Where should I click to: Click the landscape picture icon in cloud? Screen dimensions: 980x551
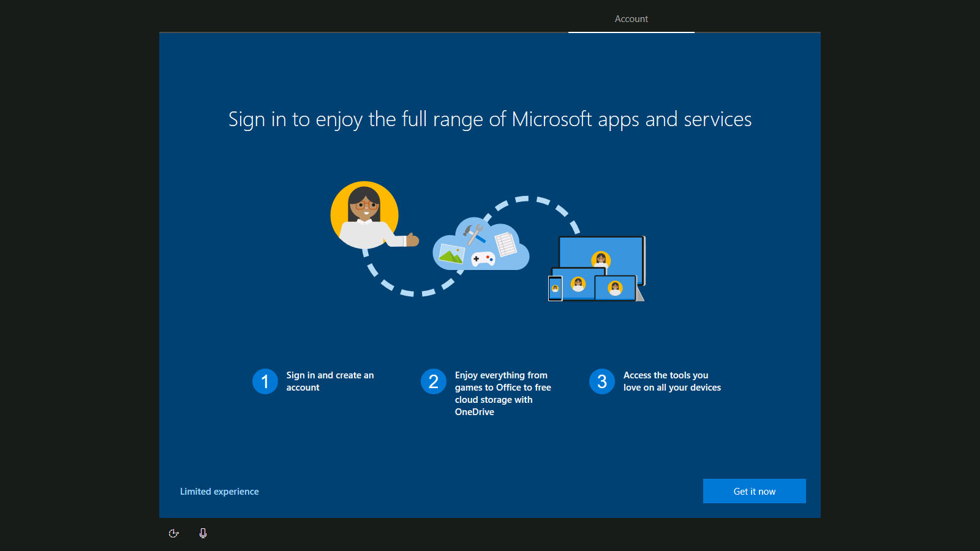click(x=451, y=253)
